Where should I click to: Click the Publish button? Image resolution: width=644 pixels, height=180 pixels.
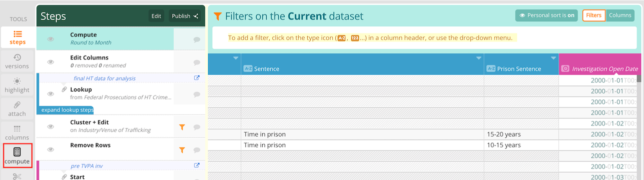pos(185,16)
